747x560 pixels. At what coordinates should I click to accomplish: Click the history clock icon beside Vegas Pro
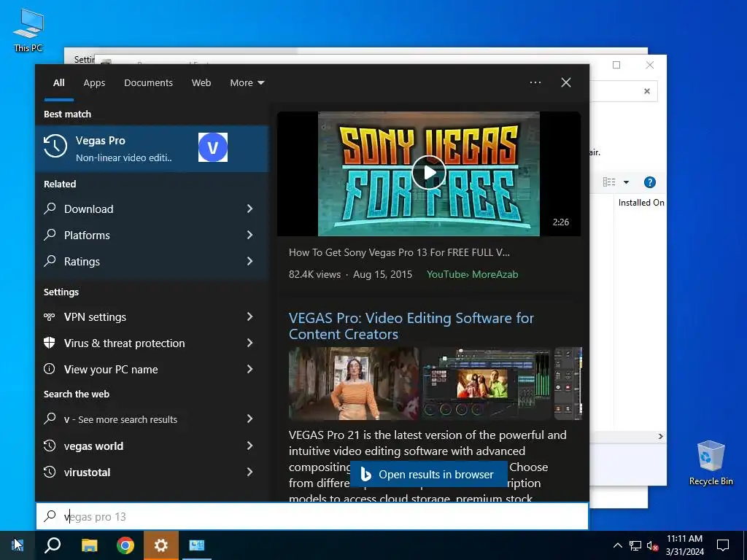tap(55, 146)
